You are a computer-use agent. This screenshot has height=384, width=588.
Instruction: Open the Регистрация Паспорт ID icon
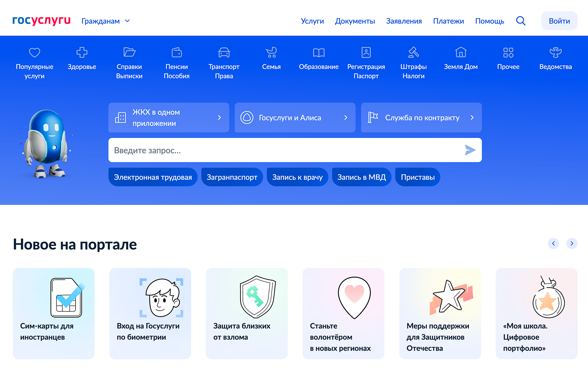(x=366, y=52)
